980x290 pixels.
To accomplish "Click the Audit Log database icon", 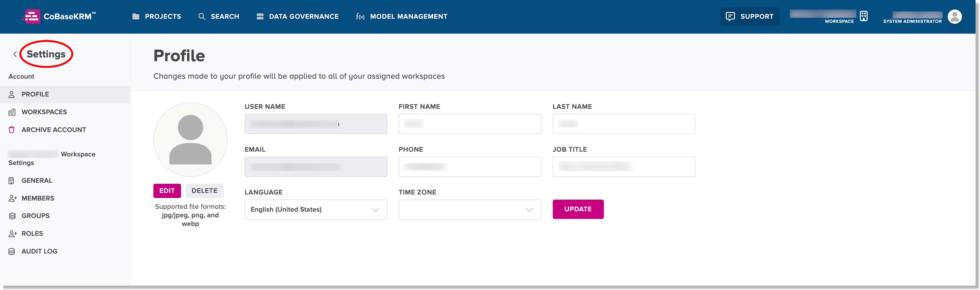I will [12, 251].
